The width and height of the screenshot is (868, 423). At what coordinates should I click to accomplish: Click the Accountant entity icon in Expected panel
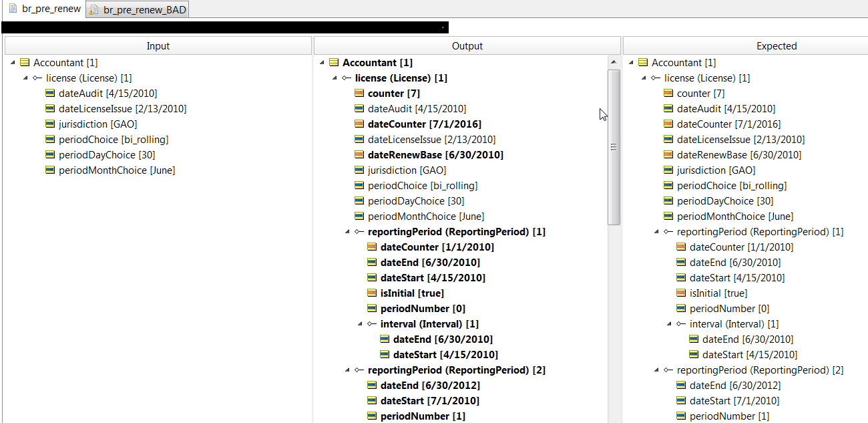pyautogui.click(x=643, y=63)
